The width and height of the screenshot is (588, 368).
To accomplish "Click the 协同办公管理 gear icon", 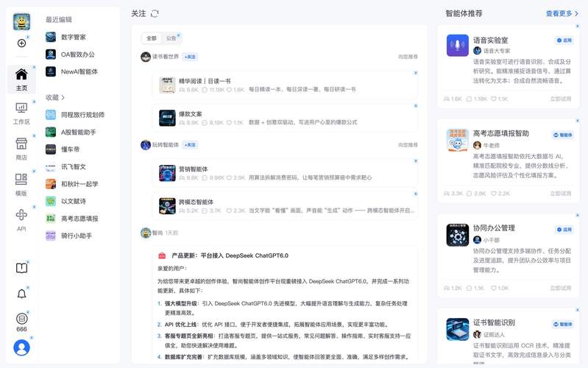I will [458, 235].
